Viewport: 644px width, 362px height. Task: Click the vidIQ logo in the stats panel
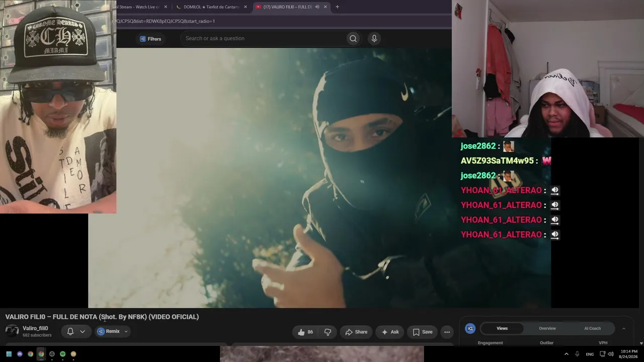click(x=470, y=328)
